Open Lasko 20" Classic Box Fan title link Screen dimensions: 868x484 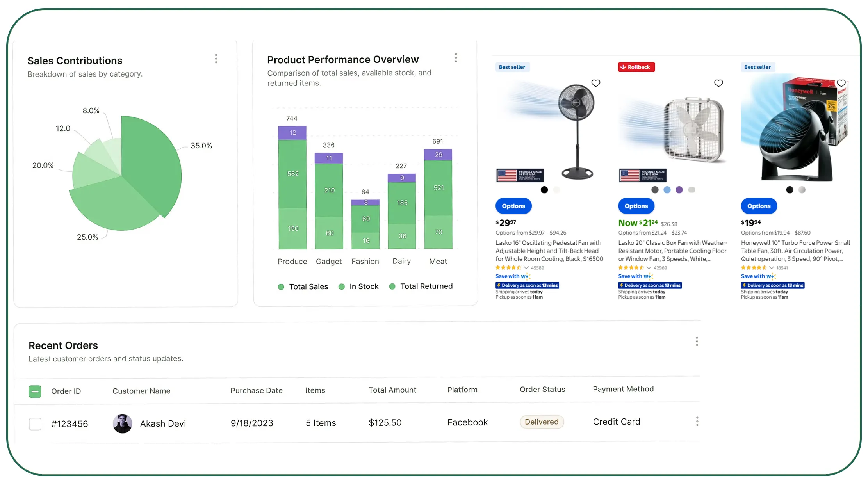click(x=672, y=251)
